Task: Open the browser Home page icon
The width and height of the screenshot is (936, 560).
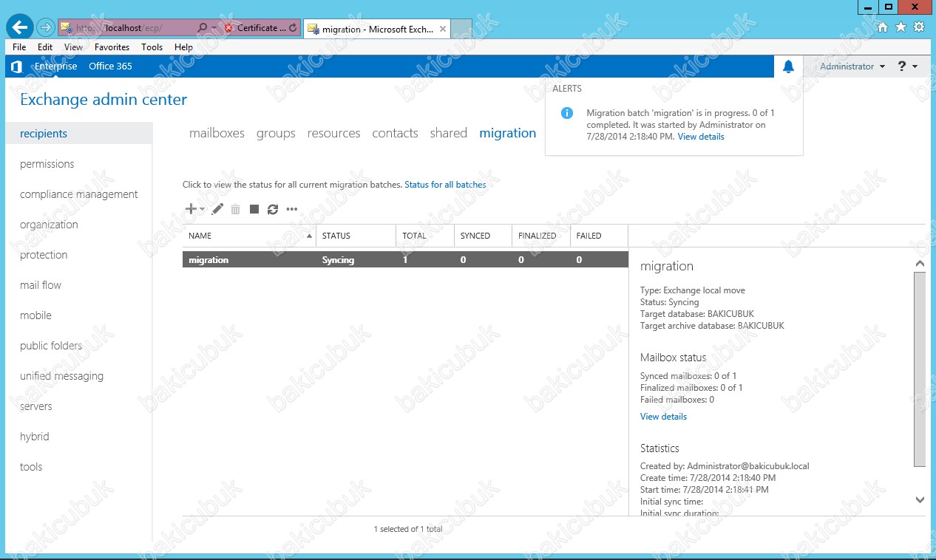Action: [x=883, y=27]
